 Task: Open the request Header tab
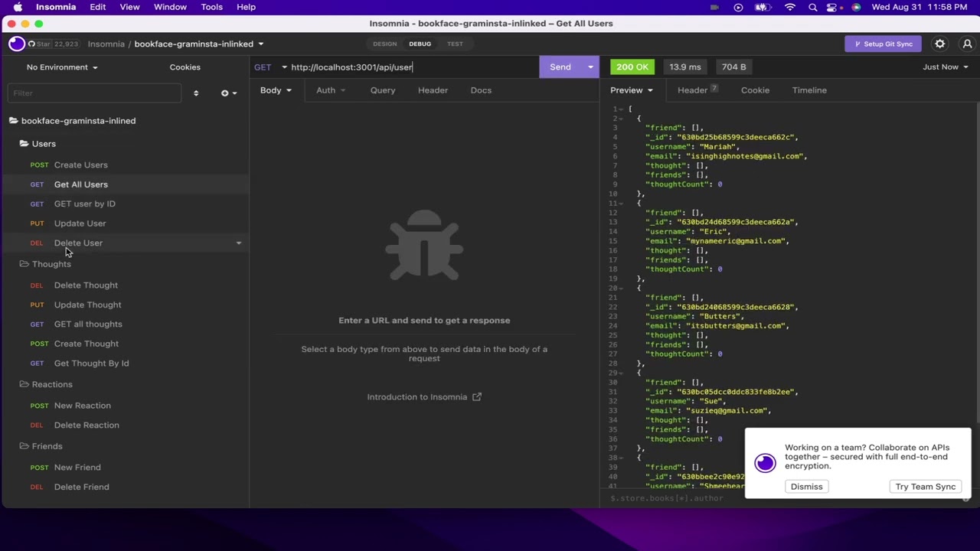(433, 90)
